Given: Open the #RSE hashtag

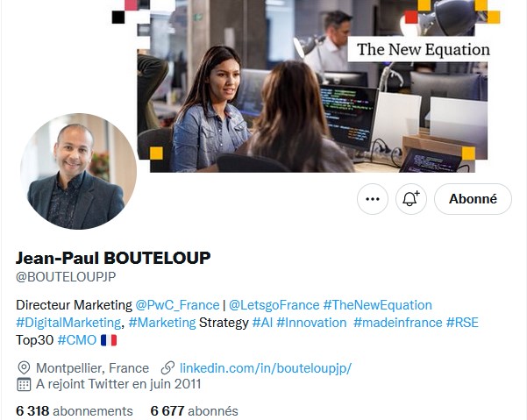Looking at the screenshot, I should (x=462, y=323).
